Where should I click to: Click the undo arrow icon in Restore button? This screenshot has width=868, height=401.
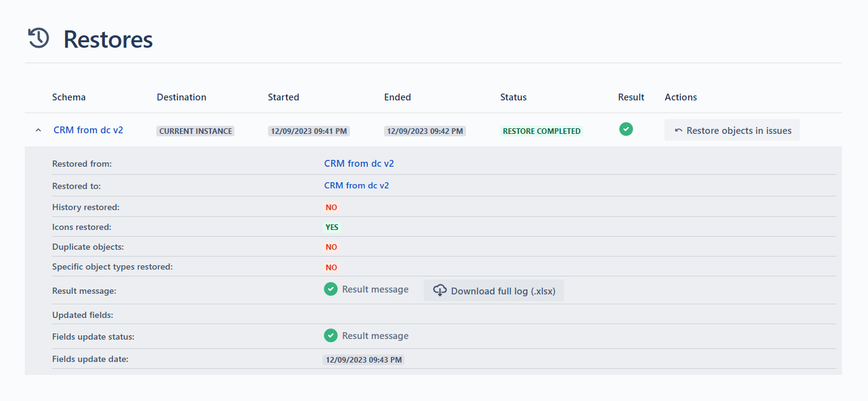point(678,131)
